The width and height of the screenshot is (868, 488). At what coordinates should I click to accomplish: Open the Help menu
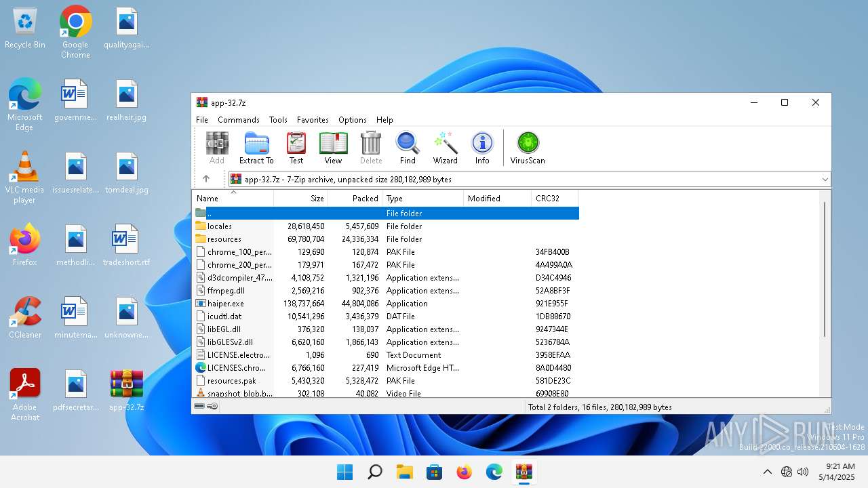[x=384, y=120]
